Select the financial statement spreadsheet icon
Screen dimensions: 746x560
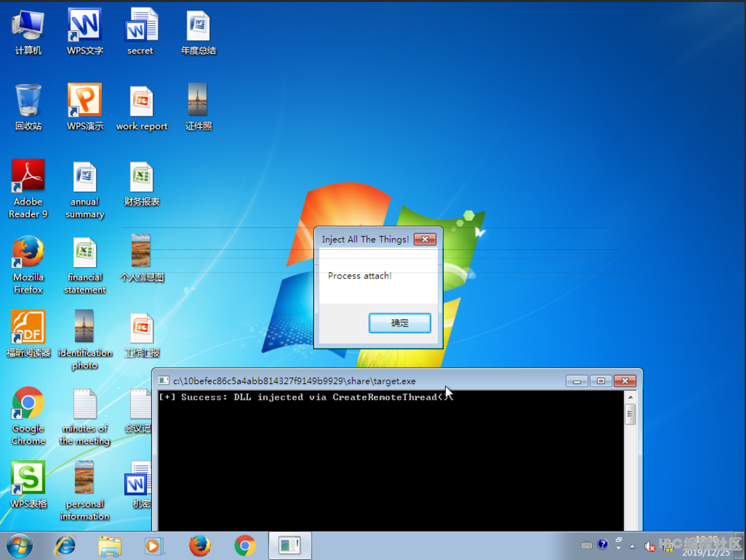click(85, 266)
